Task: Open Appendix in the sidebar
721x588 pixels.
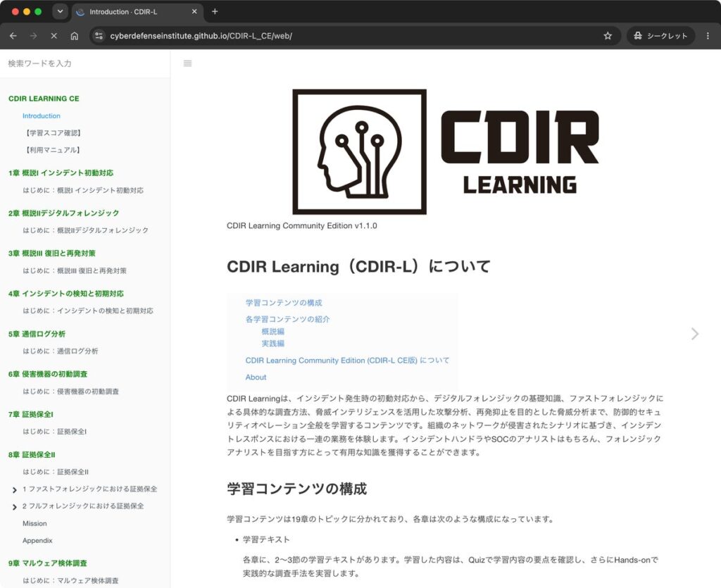Action: pyautogui.click(x=37, y=541)
